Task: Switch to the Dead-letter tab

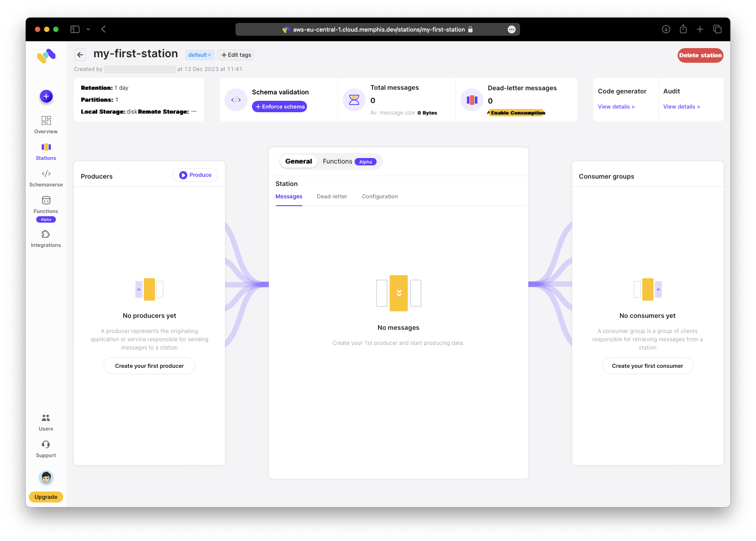Action: (332, 197)
